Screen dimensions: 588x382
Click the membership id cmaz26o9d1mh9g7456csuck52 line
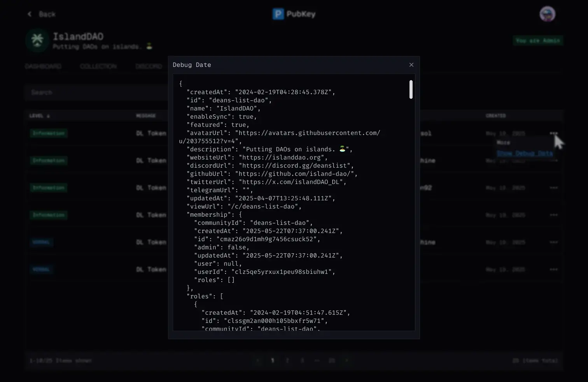pos(257,239)
